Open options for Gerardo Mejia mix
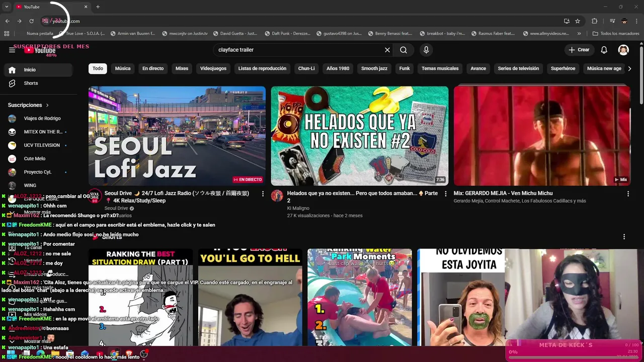644x362 pixels. point(627,194)
